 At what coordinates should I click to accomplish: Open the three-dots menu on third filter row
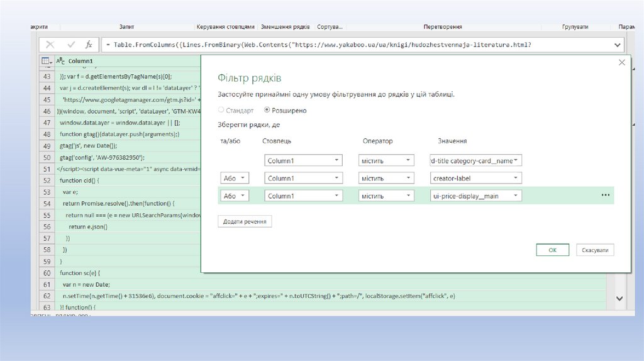tap(605, 196)
